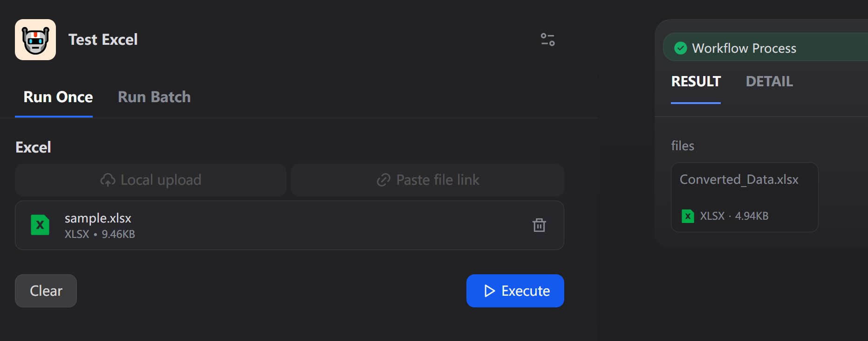Click the robot app avatar icon
Image resolution: width=868 pixels, height=341 pixels.
pos(35,40)
